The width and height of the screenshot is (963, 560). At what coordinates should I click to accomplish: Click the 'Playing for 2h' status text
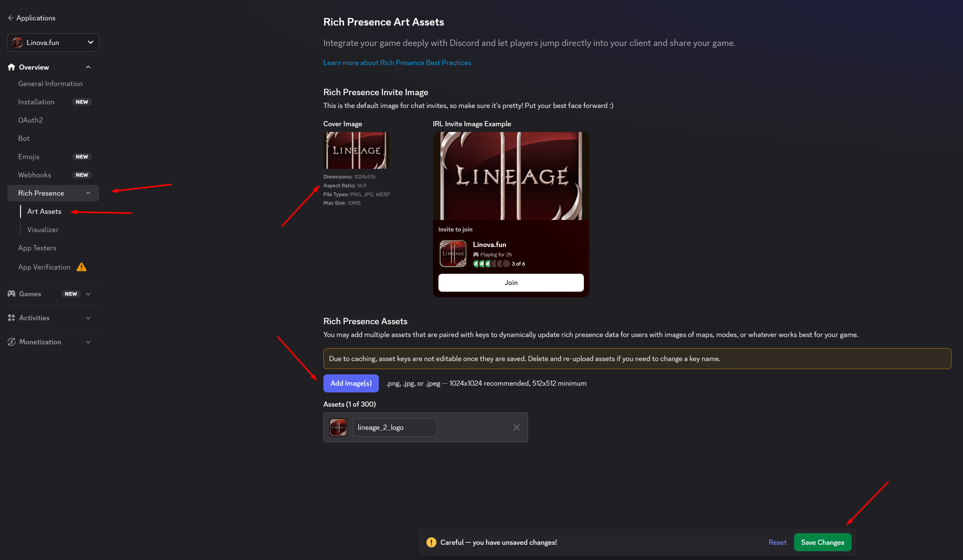point(496,254)
